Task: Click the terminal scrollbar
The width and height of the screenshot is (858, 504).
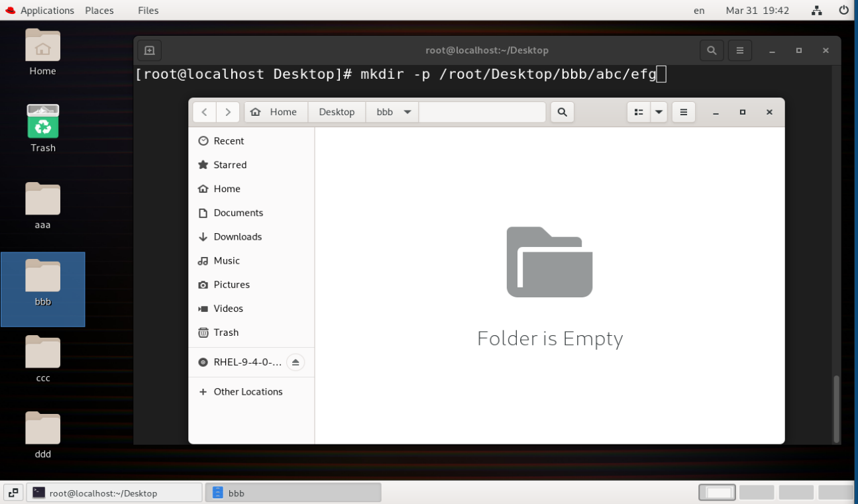Action: tap(836, 408)
